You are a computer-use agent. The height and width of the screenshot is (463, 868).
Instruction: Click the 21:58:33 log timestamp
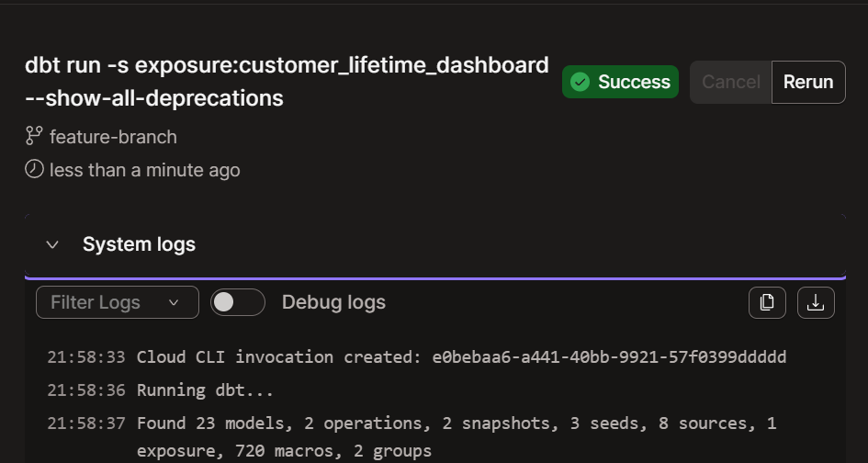(85, 357)
